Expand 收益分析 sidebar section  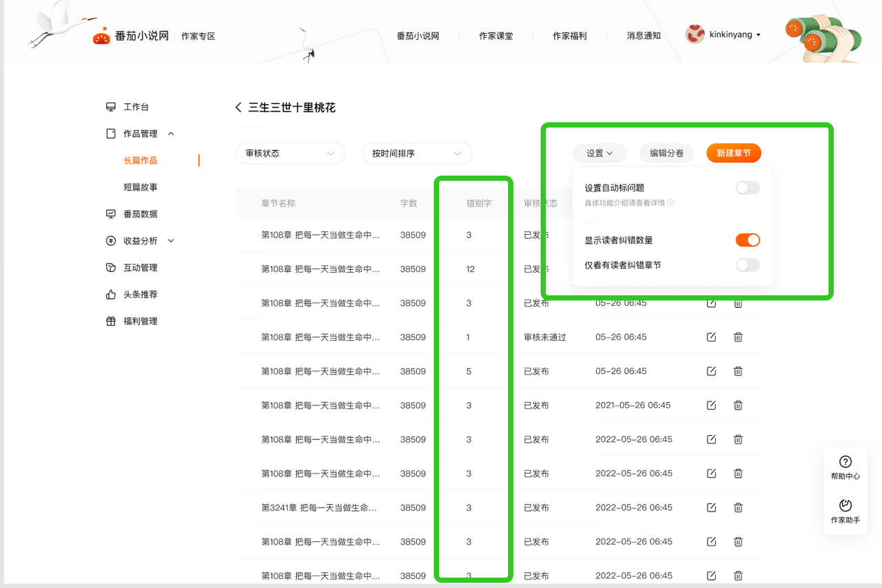[x=141, y=241]
